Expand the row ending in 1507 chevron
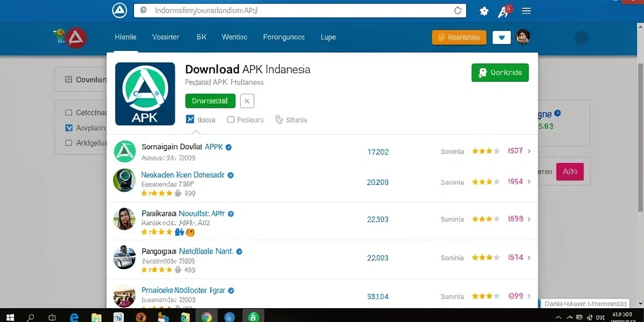The width and height of the screenshot is (644, 322). coord(529,151)
